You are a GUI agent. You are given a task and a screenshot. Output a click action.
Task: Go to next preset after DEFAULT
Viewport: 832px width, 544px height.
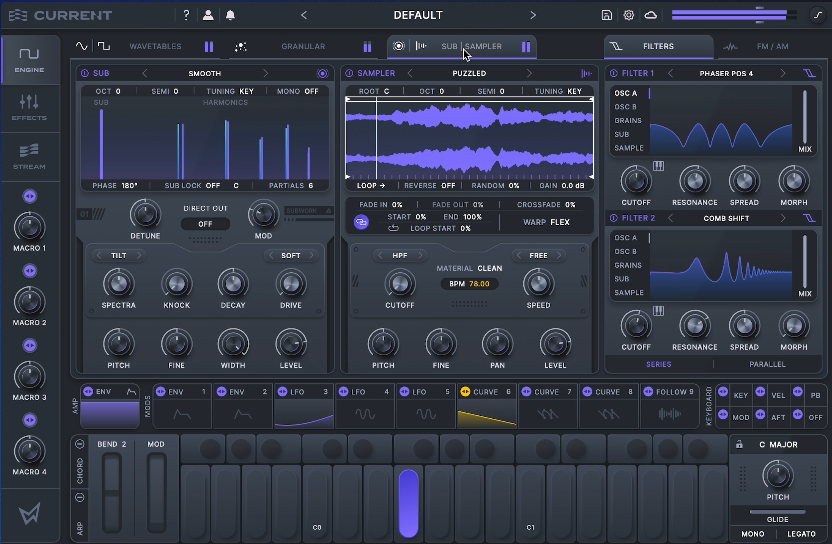click(x=533, y=15)
